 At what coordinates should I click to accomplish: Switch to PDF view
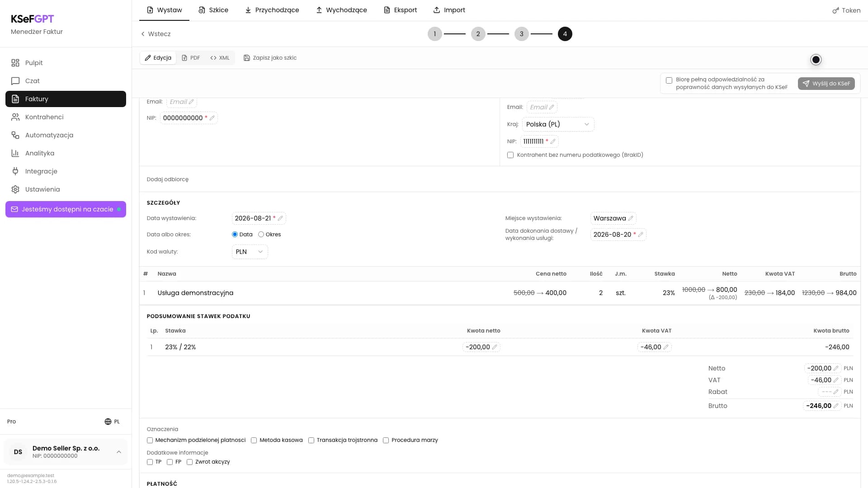191,58
